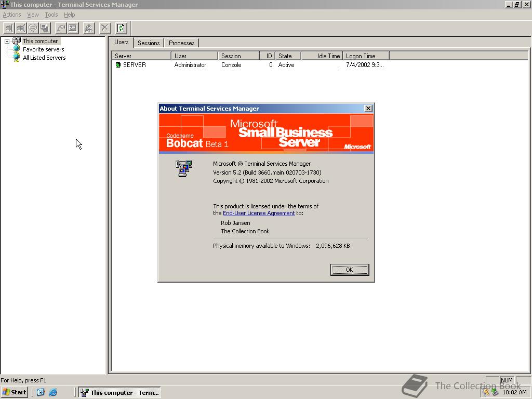Click the NUM status bar indicator

pyautogui.click(x=507, y=380)
